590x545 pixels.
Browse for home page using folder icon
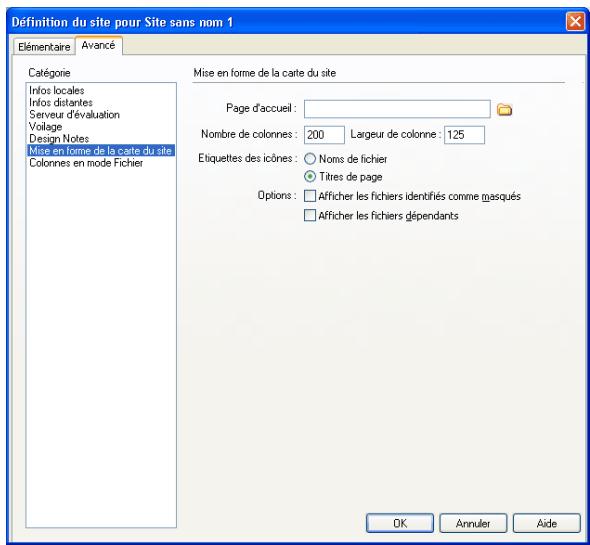[x=504, y=110]
